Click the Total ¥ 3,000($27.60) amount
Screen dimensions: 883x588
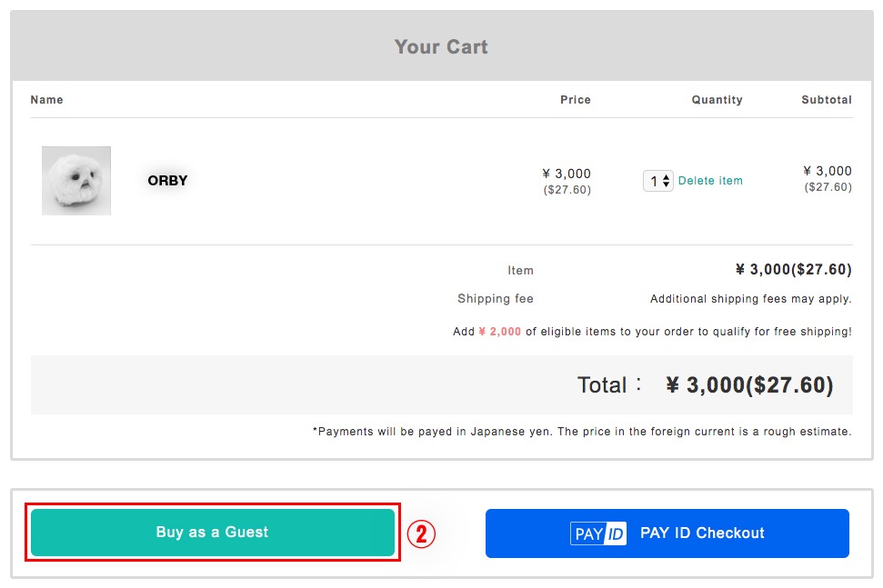[749, 384]
